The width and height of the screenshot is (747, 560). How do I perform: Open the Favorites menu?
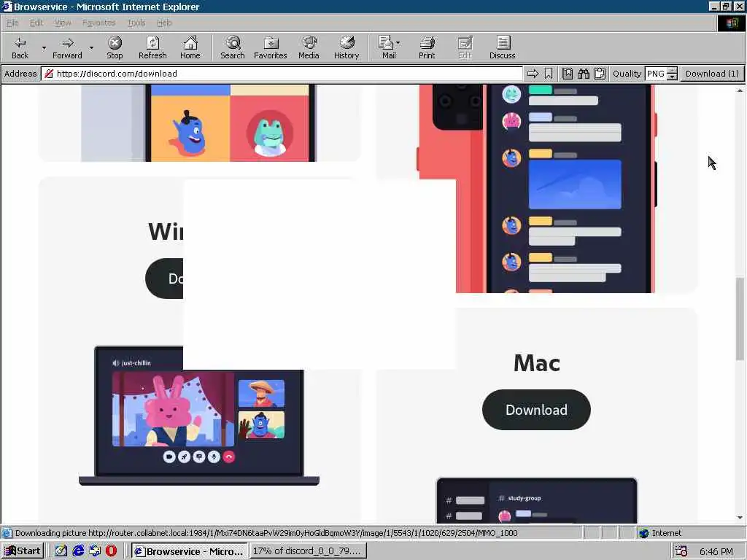click(x=98, y=23)
